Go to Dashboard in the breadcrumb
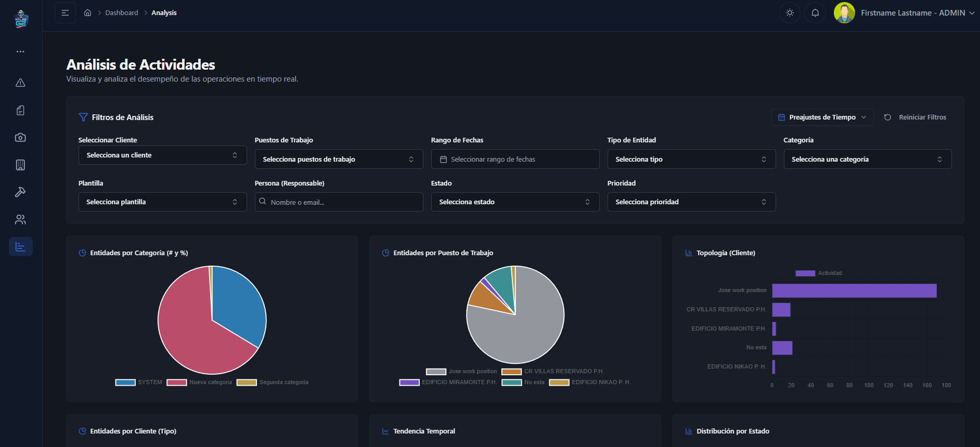Viewport: 980px width, 447px height. tap(122, 13)
